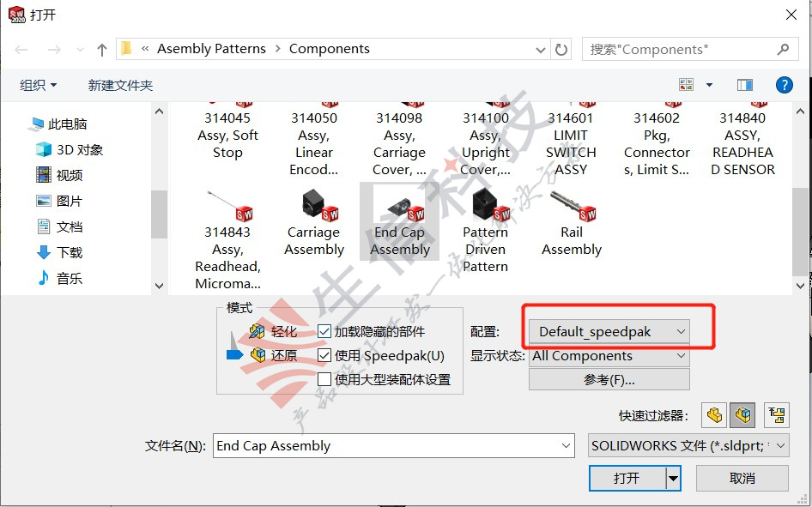This screenshot has width=812, height=507.
Task: Go forward with the right arrow
Action: pos(54,50)
